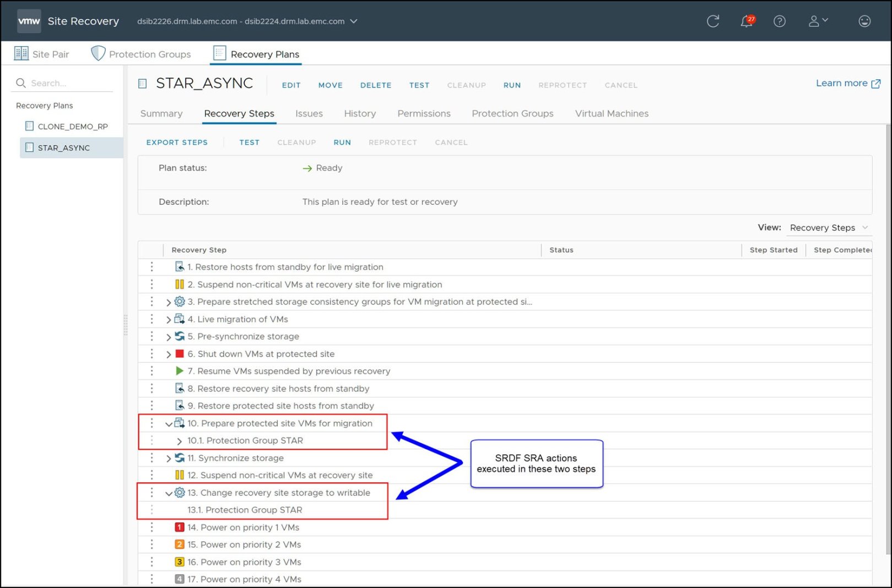Expand step 5 Pre-synchronize storage
Viewport: 892px width, 588px height.
[x=169, y=337]
